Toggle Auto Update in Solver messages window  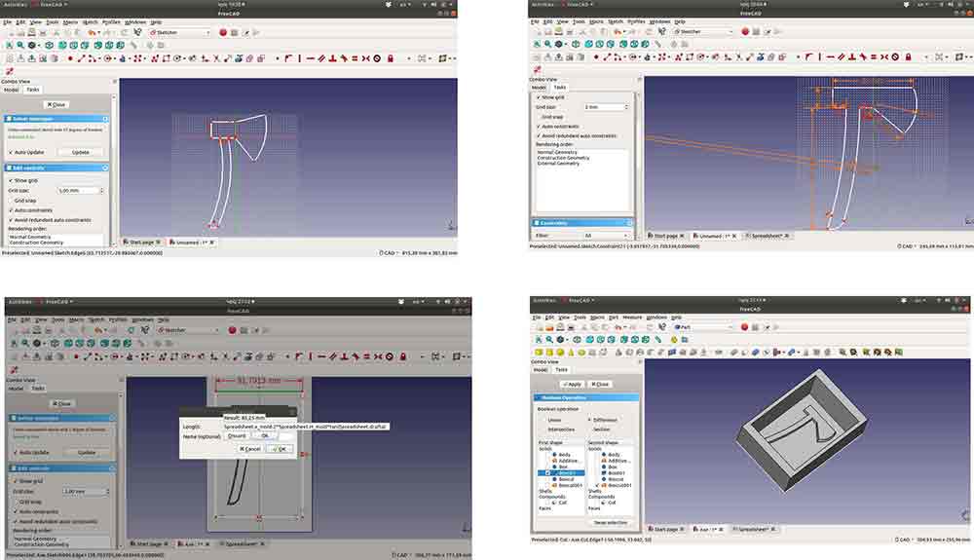[x=26, y=152]
